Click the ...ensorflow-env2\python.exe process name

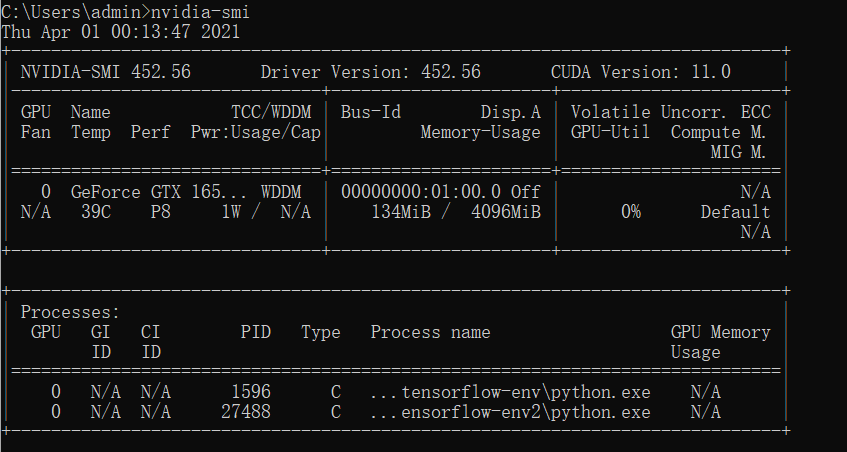coord(510,412)
